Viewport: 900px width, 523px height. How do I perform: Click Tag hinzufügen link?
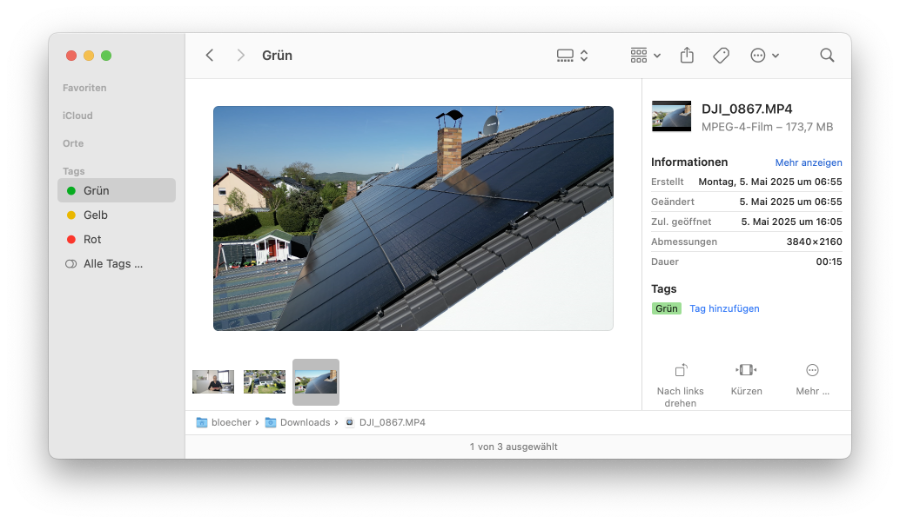pos(724,309)
